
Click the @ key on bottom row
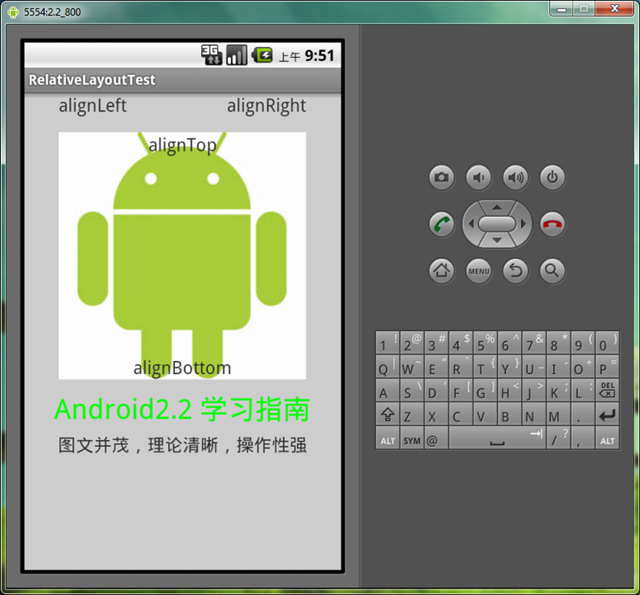tap(436, 438)
